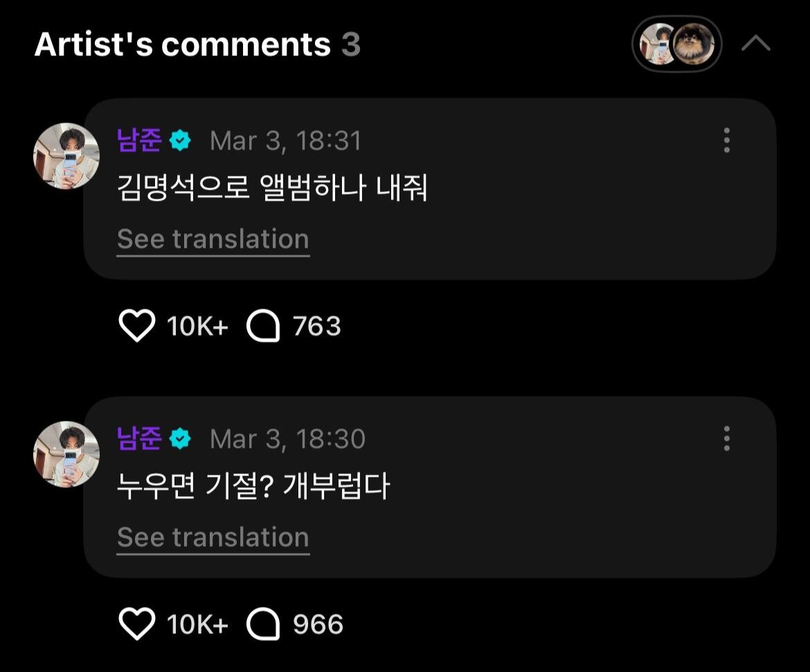
Task: Click verified badge on second 남준 comment
Action: coord(181,439)
